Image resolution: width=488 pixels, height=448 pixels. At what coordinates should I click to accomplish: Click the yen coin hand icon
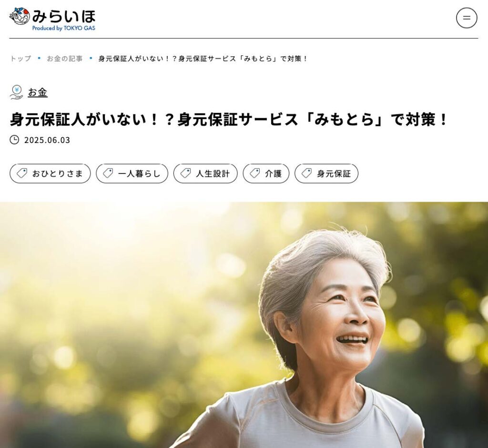coord(17,92)
